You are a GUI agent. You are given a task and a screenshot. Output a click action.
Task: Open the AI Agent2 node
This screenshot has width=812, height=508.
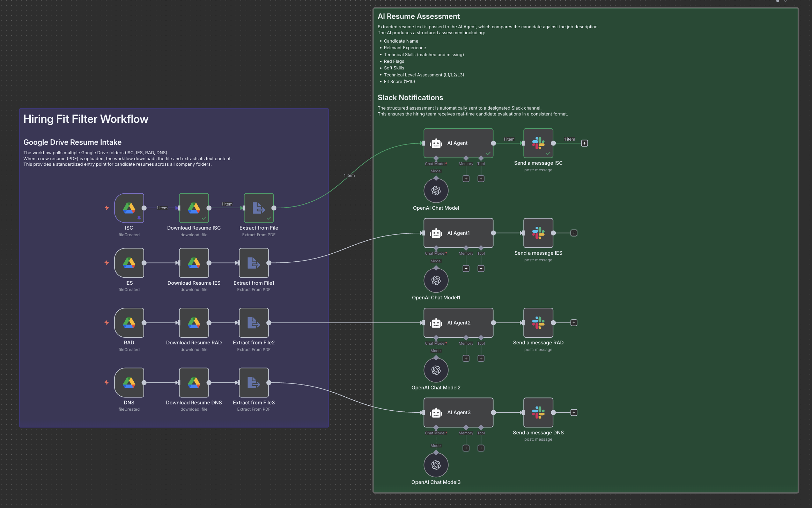pos(458,323)
